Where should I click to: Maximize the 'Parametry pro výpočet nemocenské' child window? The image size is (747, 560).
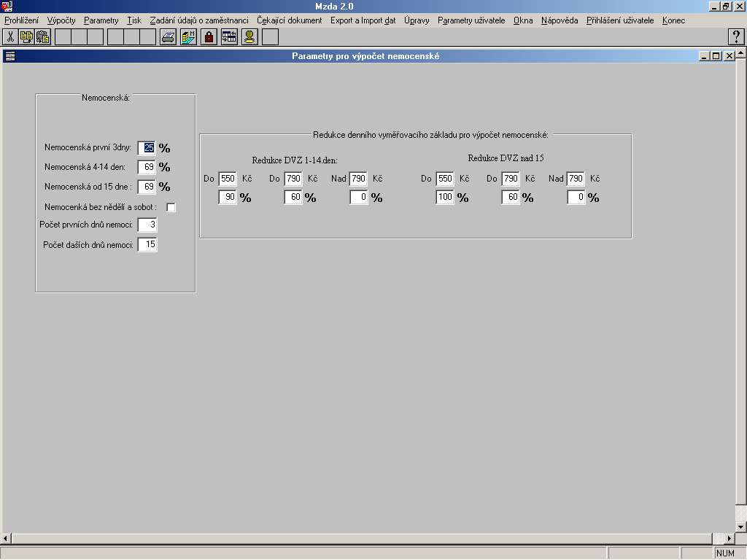coord(716,56)
